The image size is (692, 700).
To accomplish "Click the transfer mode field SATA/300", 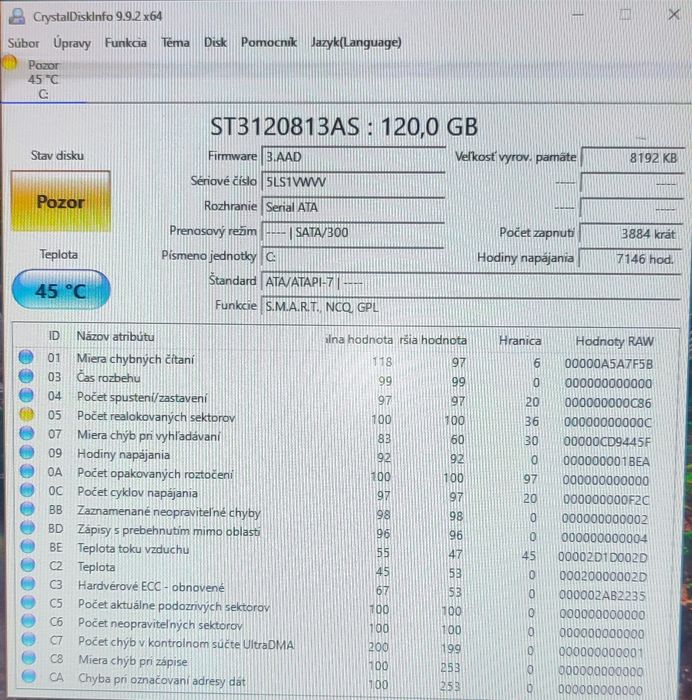I will pos(353,232).
